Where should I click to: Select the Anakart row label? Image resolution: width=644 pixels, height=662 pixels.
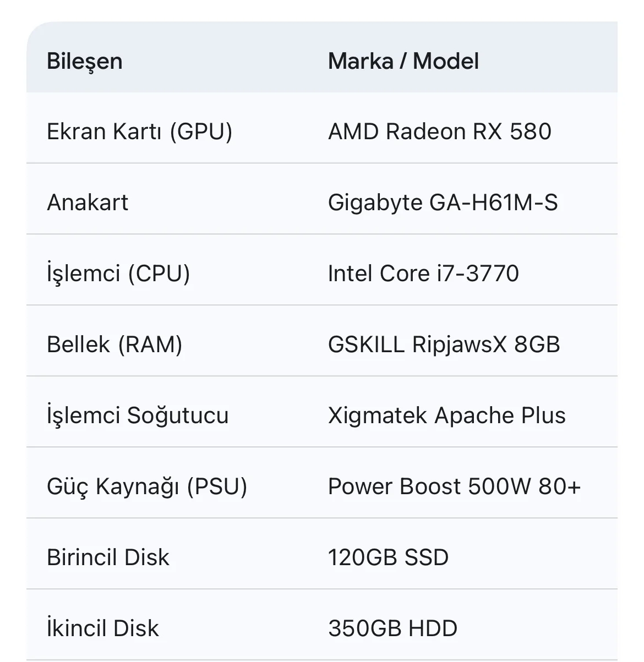(88, 203)
